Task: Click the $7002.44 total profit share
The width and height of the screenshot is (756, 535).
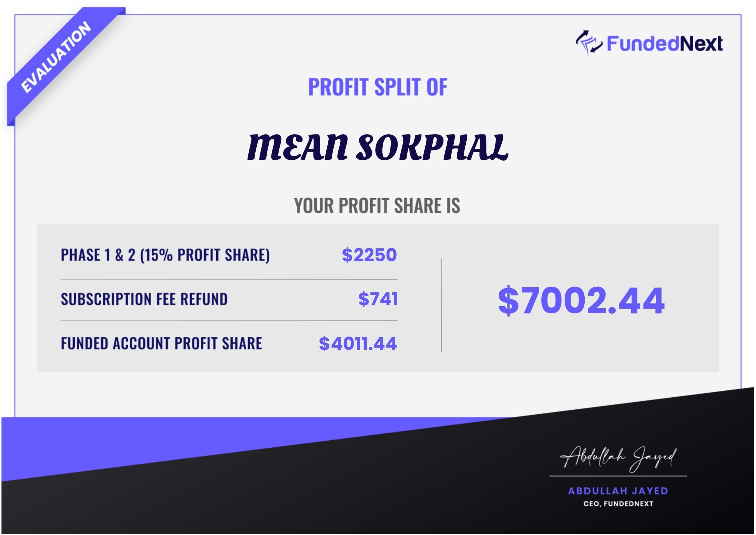Action: coord(581,300)
